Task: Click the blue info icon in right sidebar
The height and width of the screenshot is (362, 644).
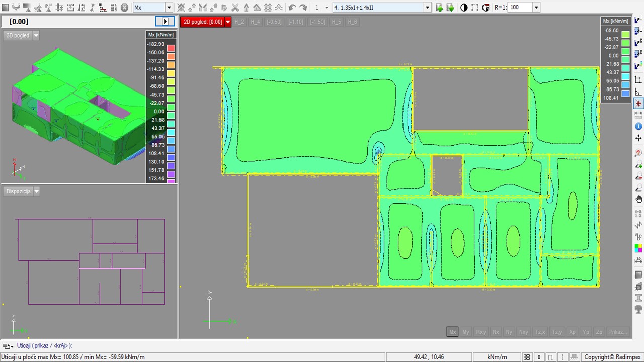Action: pyautogui.click(x=638, y=126)
